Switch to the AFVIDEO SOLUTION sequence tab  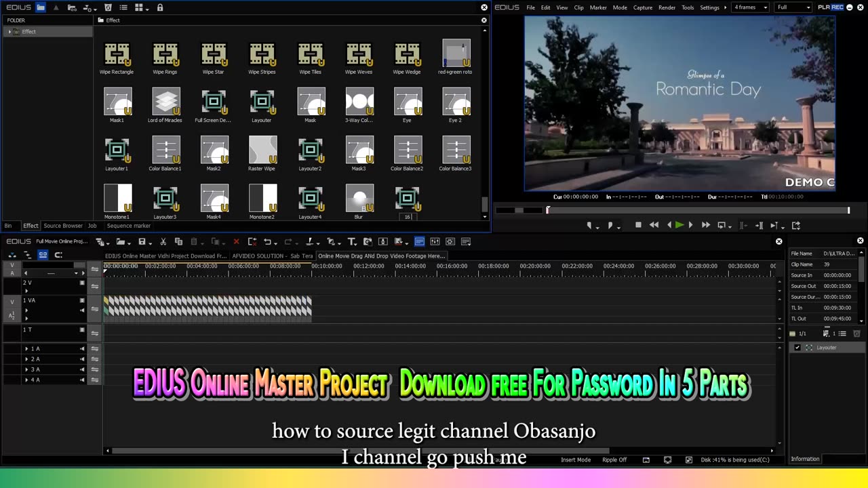point(273,256)
